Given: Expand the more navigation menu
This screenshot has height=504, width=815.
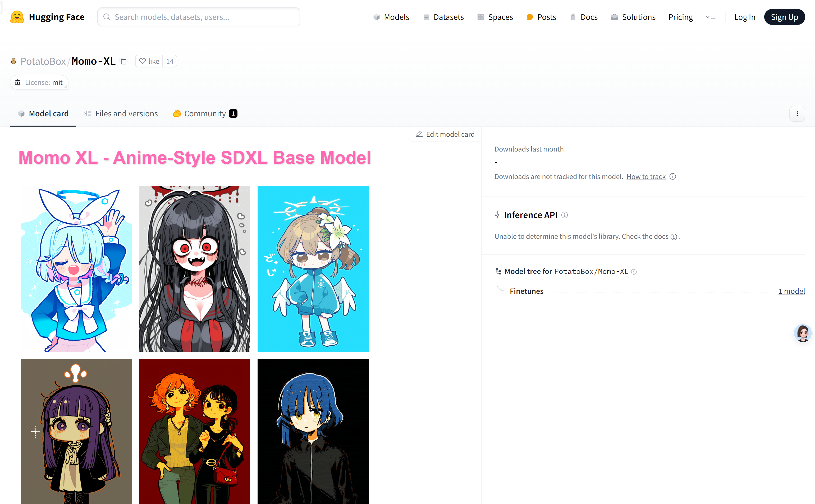Looking at the screenshot, I should click(x=711, y=17).
